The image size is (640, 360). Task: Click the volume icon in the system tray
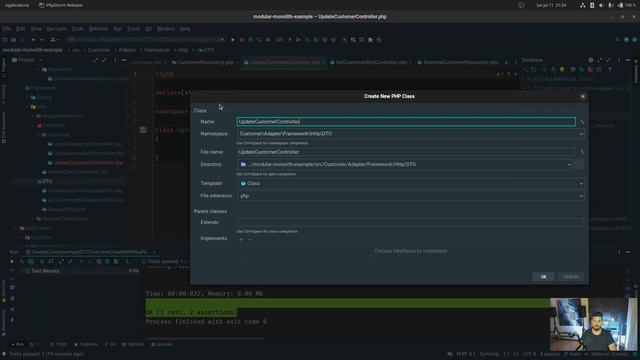(601, 5)
